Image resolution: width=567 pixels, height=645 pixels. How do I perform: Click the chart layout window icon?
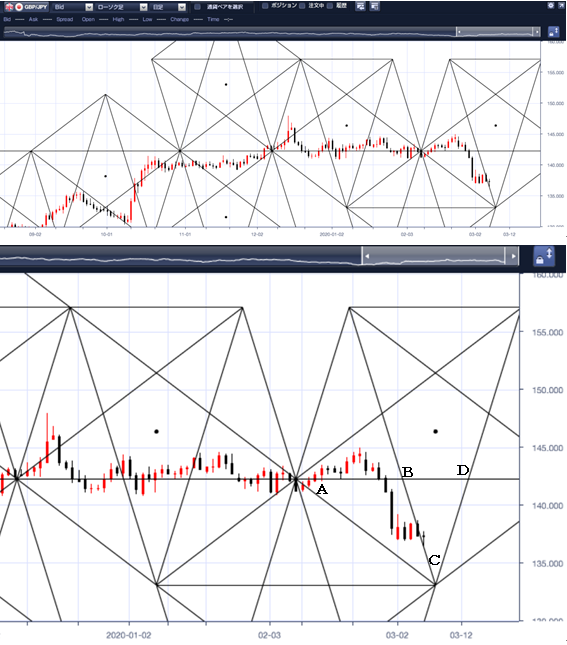(x=374, y=6)
